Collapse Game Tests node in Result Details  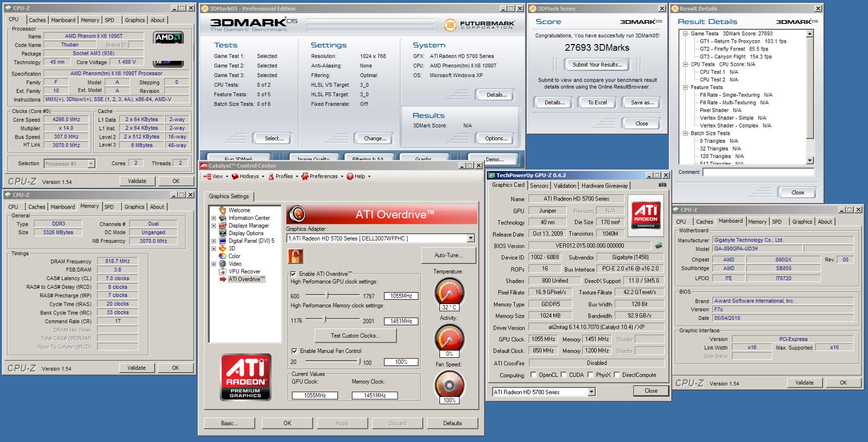685,34
